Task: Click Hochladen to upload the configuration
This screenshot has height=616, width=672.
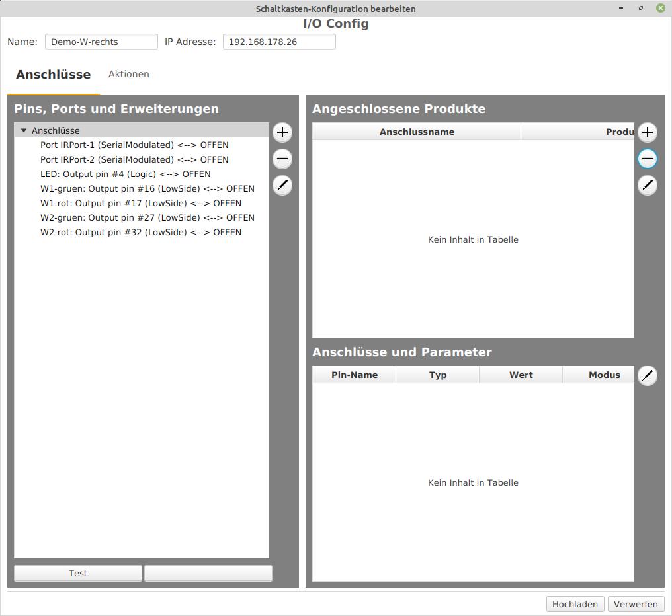Action: [574, 603]
